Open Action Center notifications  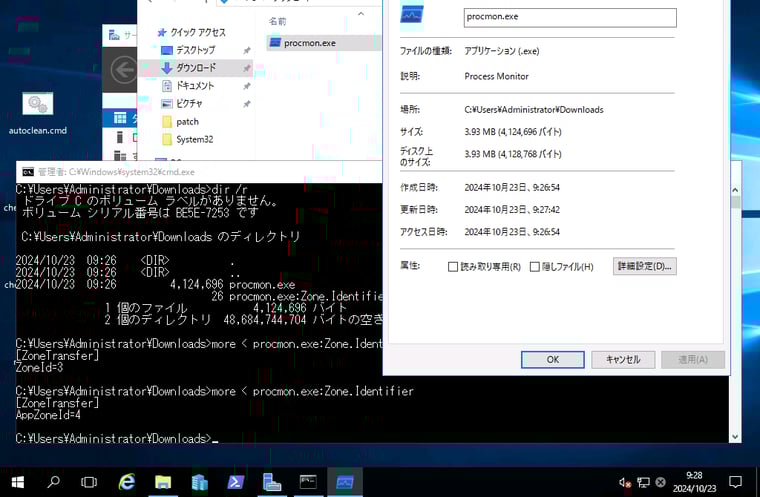tap(735, 482)
